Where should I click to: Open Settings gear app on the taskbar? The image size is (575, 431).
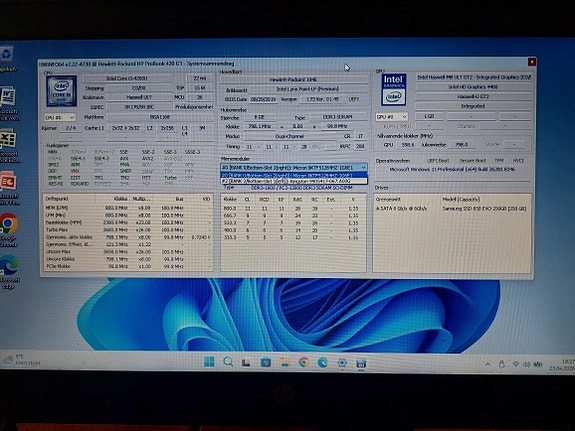[342, 363]
